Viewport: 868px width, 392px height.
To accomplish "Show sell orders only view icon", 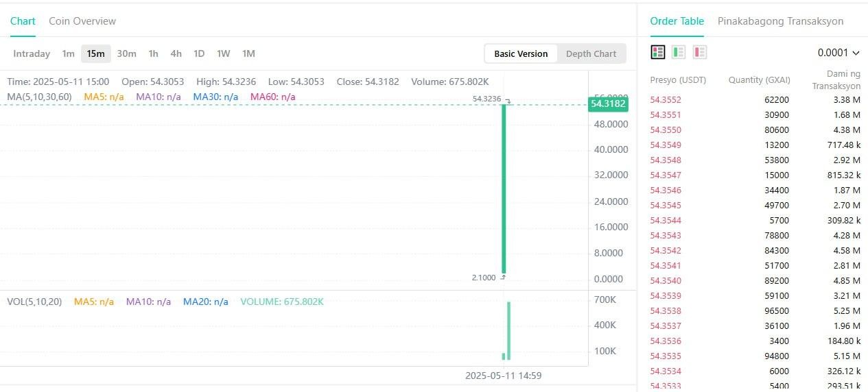I will pyautogui.click(x=699, y=52).
